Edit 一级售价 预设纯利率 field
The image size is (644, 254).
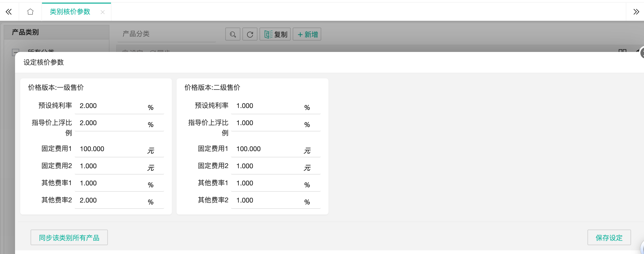point(111,106)
